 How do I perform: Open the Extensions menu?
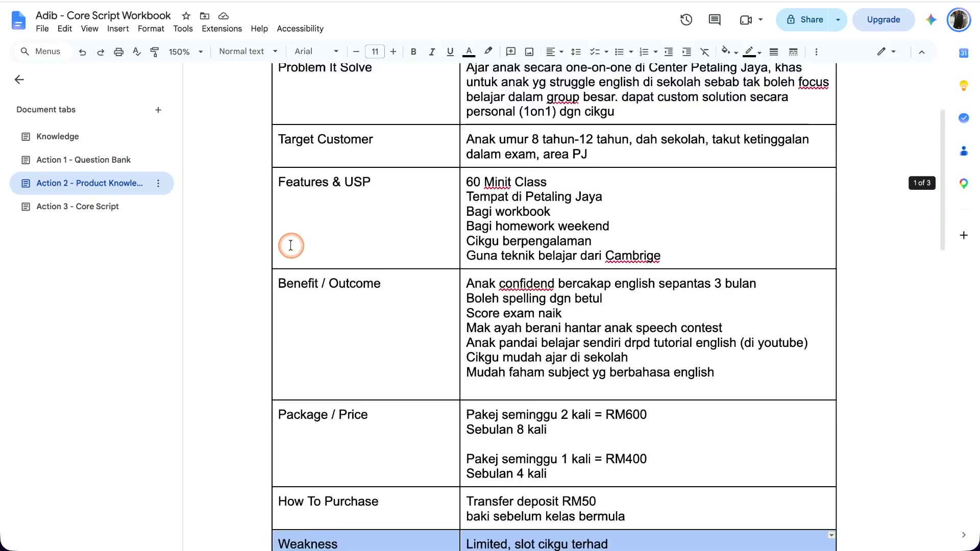coord(222,29)
